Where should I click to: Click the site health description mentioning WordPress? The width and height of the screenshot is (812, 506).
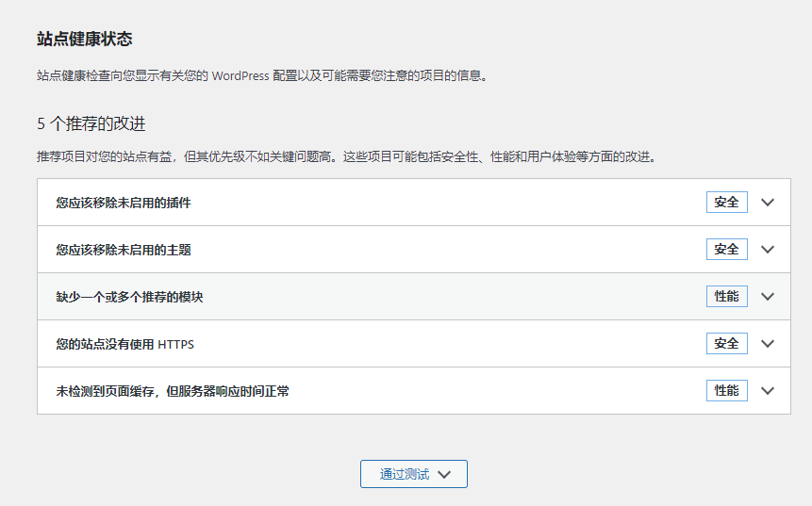pos(263,75)
